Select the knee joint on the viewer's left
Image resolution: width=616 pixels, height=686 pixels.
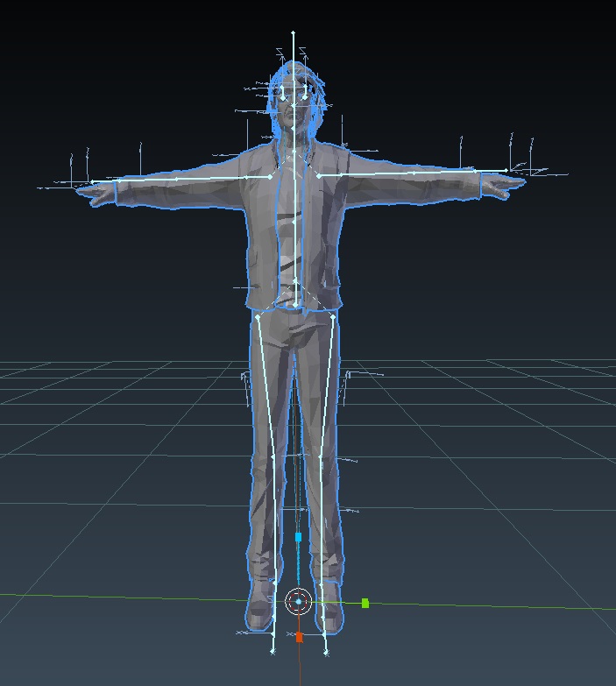[x=273, y=457]
